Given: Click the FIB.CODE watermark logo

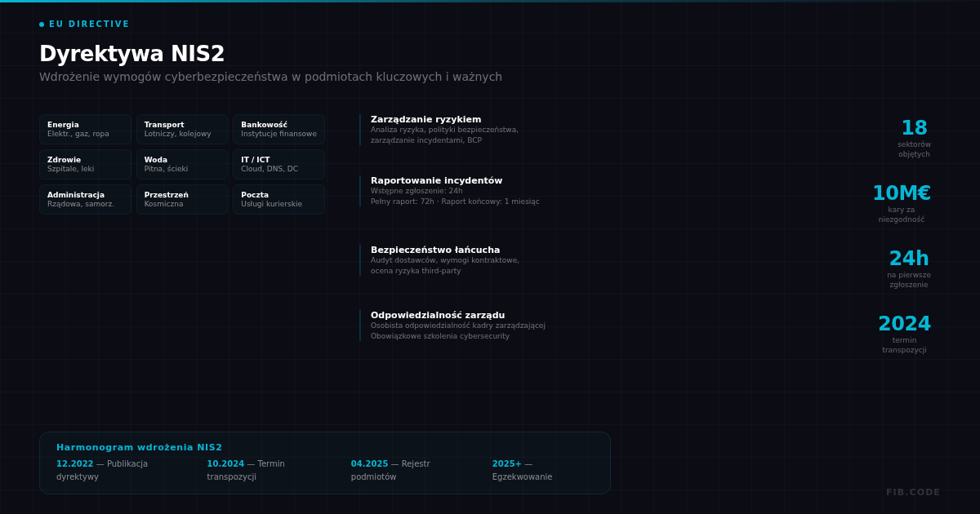Looking at the screenshot, I should coord(912,493).
